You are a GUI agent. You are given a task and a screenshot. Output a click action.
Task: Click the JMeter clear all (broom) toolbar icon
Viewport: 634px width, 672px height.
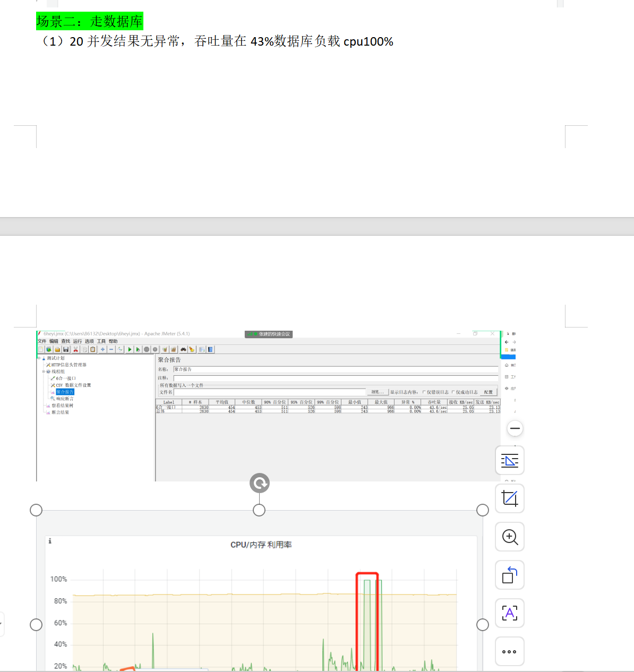click(174, 349)
